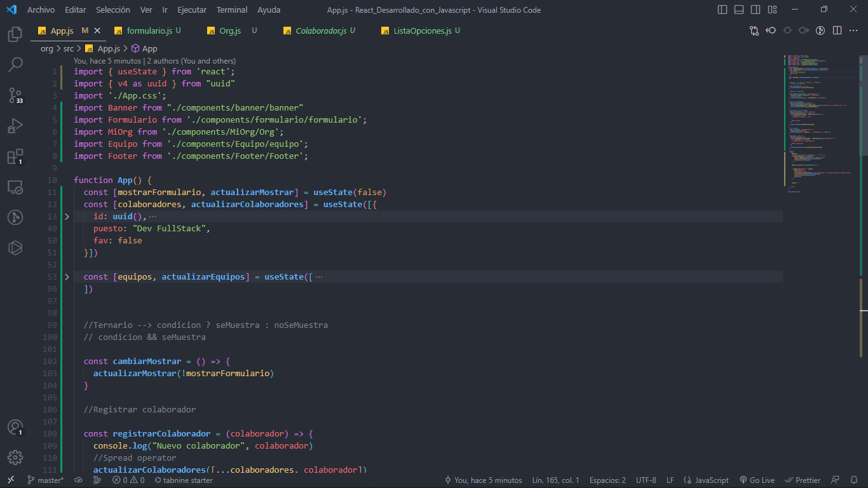Image resolution: width=868 pixels, height=488 pixels.
Task: Expand folded equipos block at line 53
Action: [67, 277]
